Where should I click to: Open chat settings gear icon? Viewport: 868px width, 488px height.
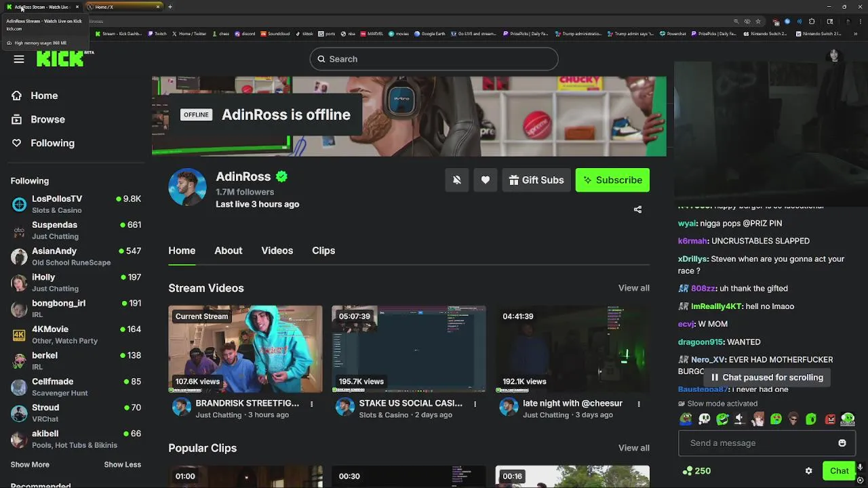(808, 471)
